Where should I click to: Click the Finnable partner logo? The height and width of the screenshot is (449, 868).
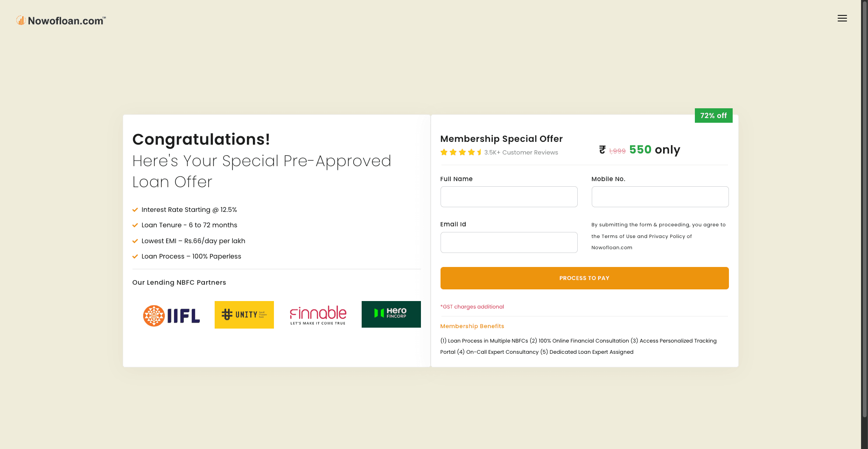point(318,315)
